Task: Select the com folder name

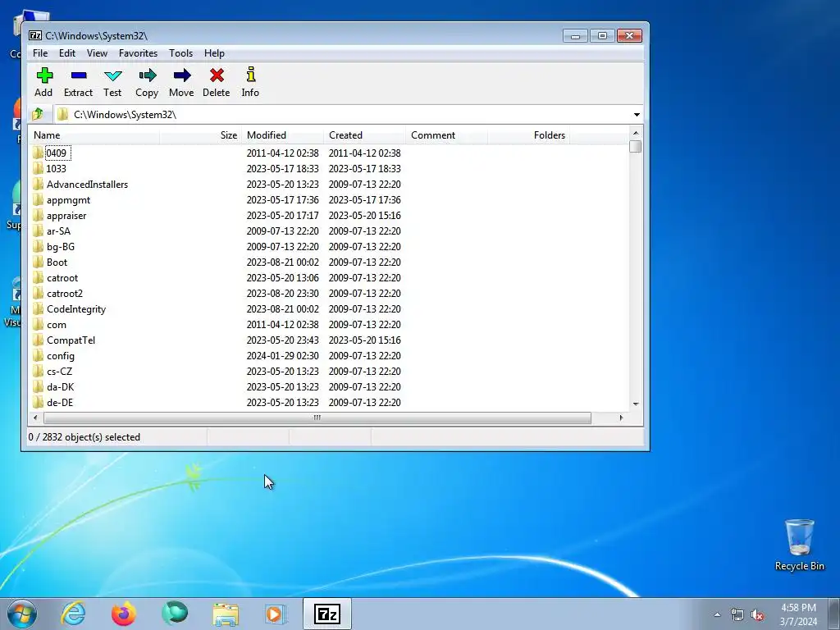Action: (x=57, y=325)
